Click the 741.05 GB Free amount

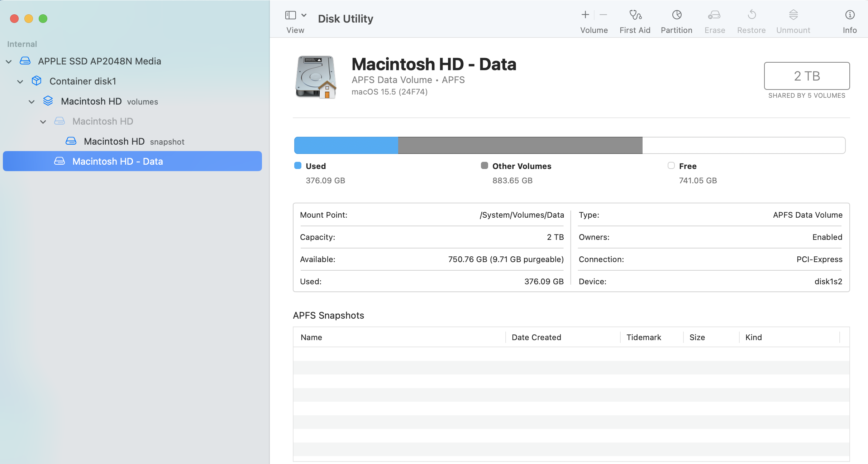pyautogui.click(x=698, y=180)
